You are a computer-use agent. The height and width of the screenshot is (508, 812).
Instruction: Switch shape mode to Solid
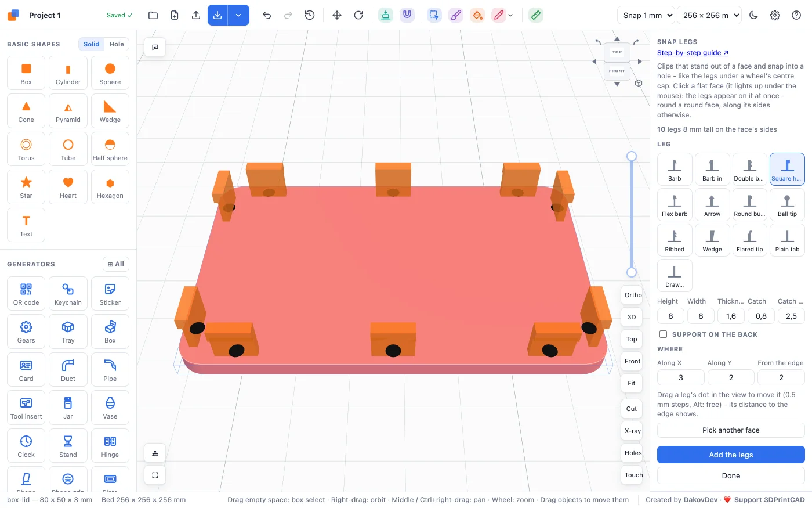(91, 44)
